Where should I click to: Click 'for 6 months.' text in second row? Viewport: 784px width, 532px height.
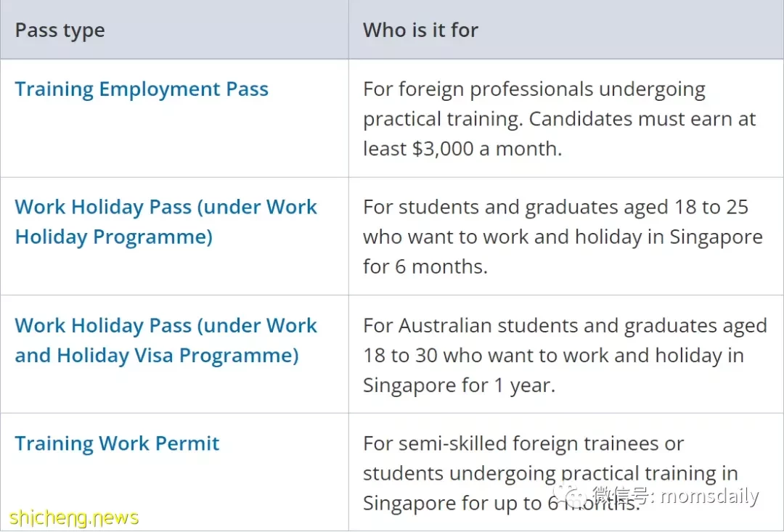click(425, 266)
